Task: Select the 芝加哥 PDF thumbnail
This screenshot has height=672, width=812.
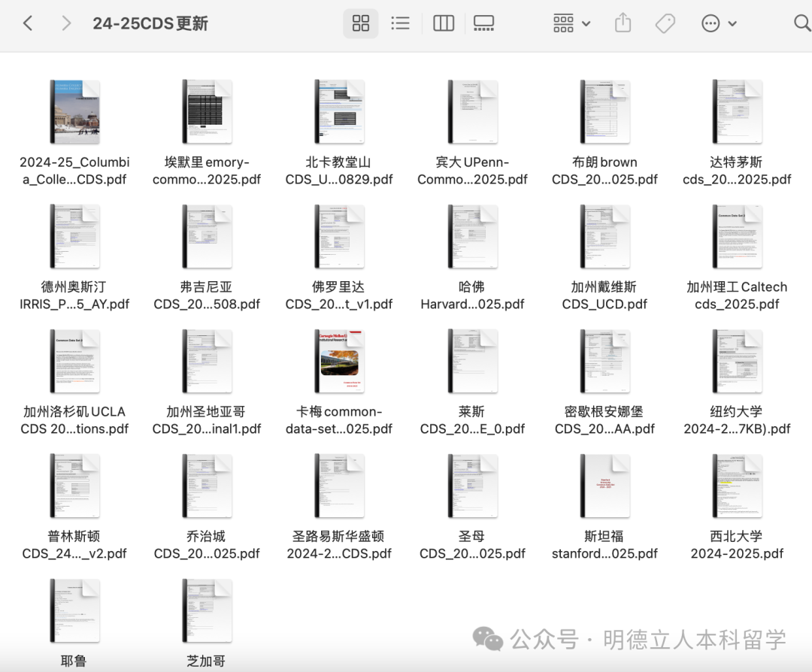Action: click(207, 611)
